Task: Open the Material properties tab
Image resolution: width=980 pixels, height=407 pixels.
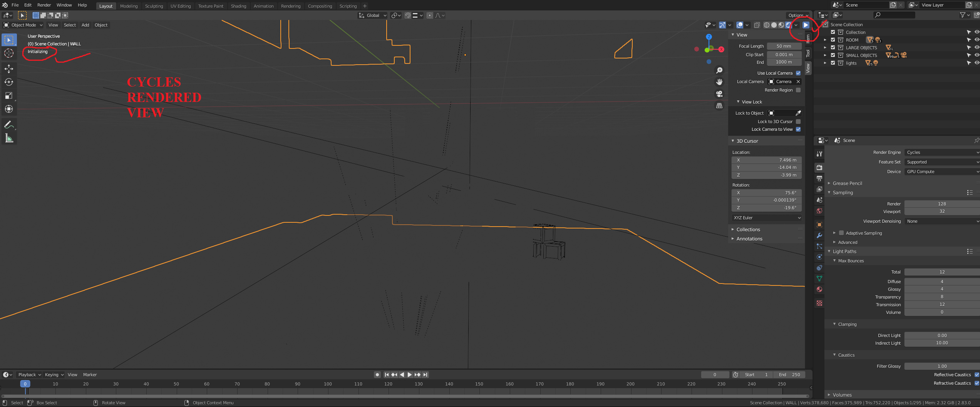Action: tap(819, 289)
